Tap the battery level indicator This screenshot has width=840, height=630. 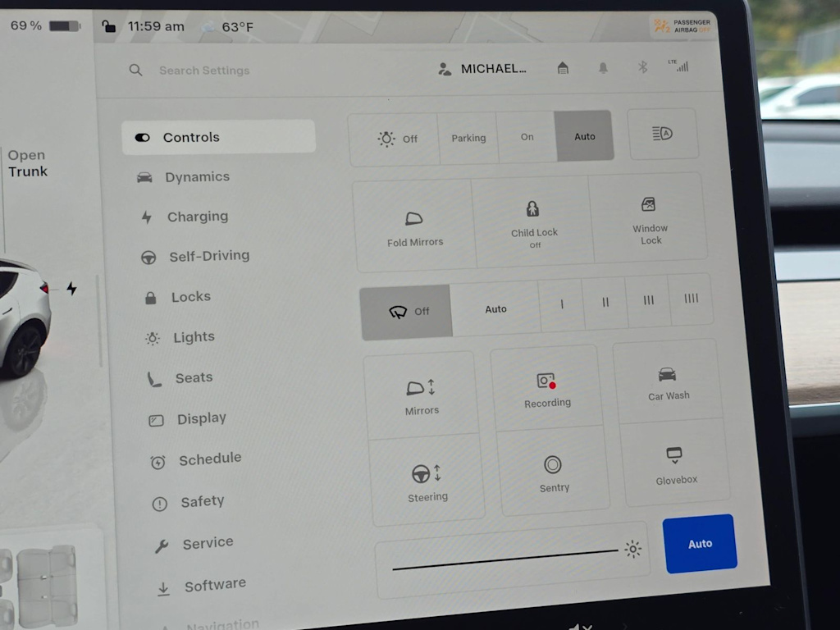click(64, 25)
